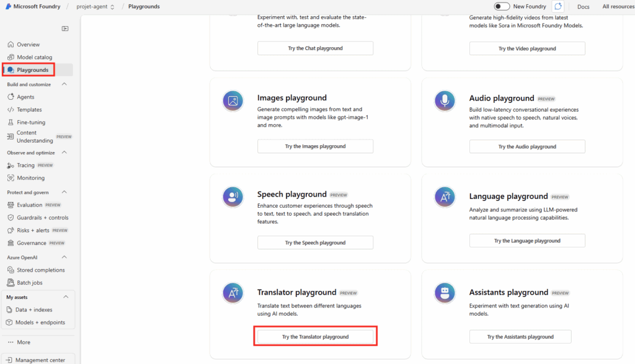Toggle the New Foundry switch
This screenshot has width=635, height=364.
[502, 6]
